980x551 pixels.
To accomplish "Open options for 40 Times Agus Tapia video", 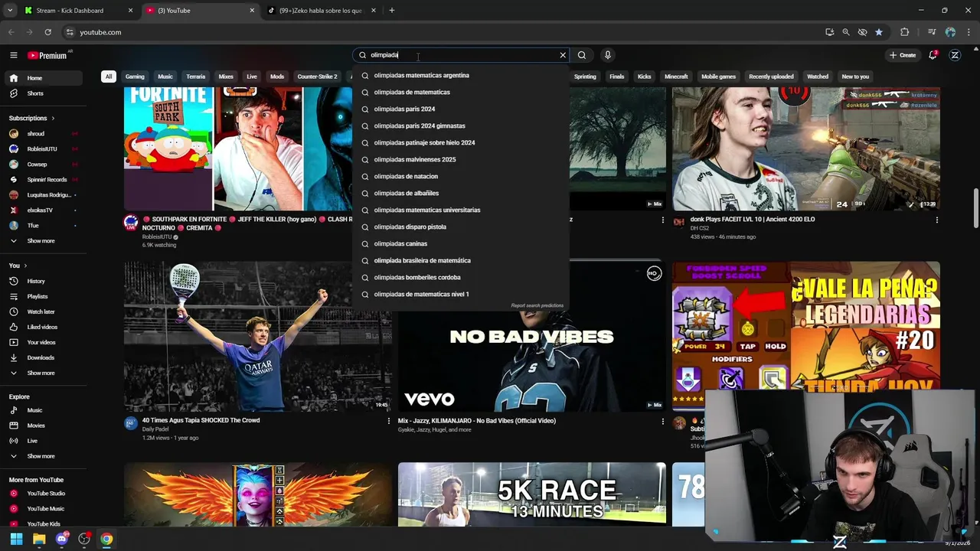I will click(388, 421).
